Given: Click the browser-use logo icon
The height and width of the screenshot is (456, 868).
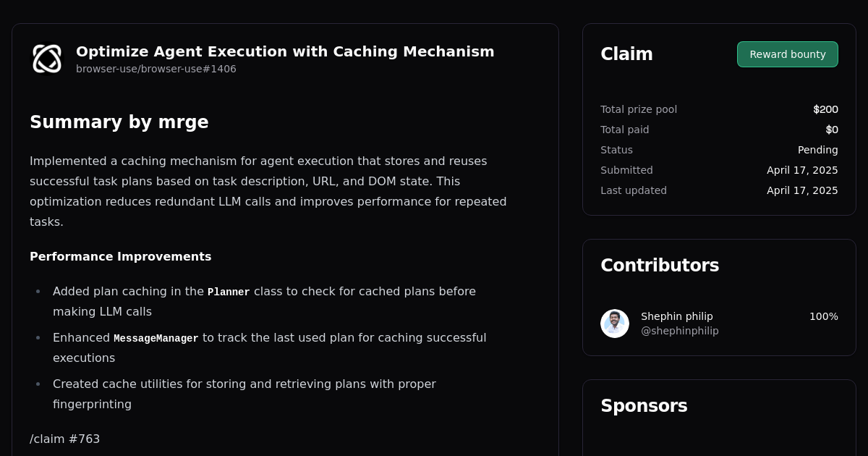Looking at the screenshot, I should pos(47,58).
